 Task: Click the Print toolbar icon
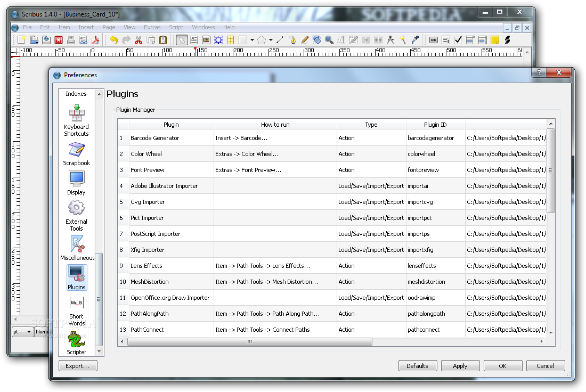point(71,40)
